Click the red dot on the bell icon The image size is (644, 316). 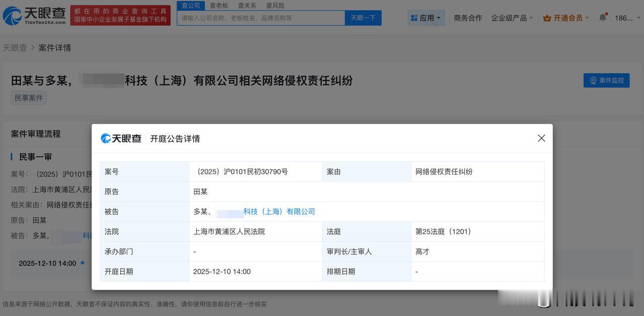[x=606, y=13]
